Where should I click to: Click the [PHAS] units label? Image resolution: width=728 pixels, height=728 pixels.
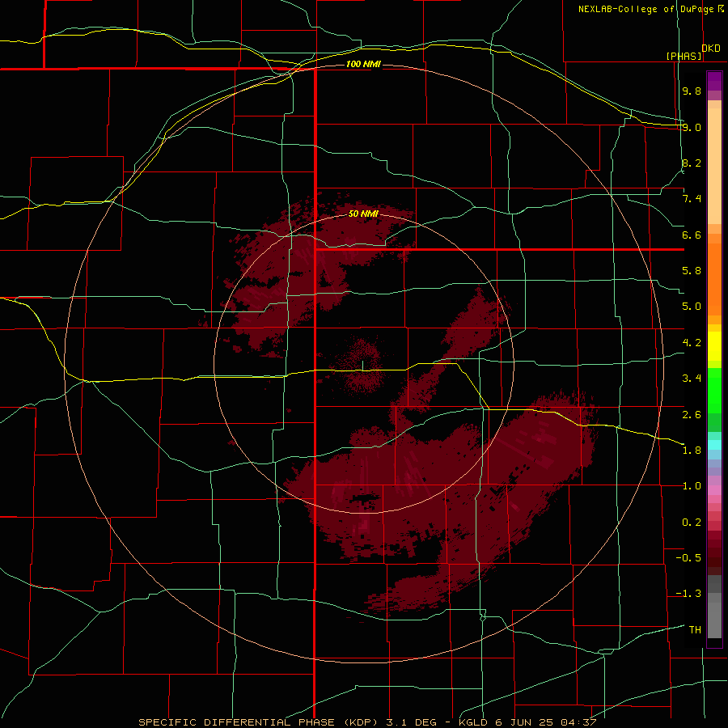pos(684,56)
